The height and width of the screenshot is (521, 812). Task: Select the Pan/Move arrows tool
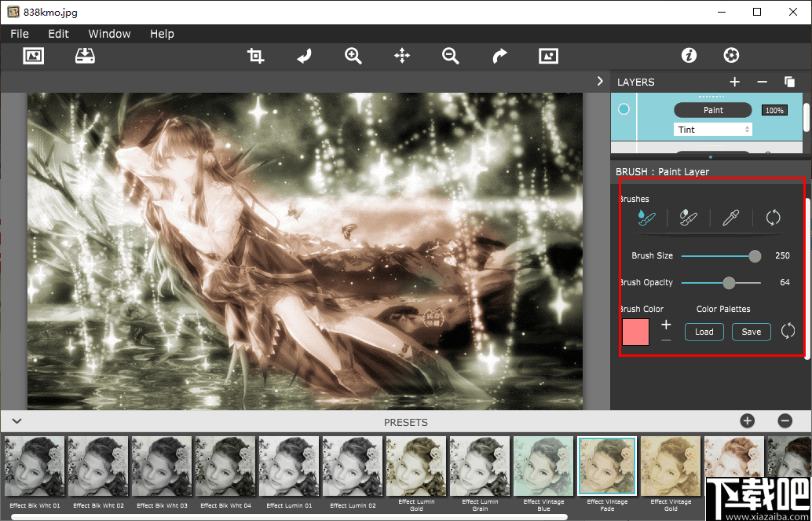pyautogui.click(x=402, y=56)
